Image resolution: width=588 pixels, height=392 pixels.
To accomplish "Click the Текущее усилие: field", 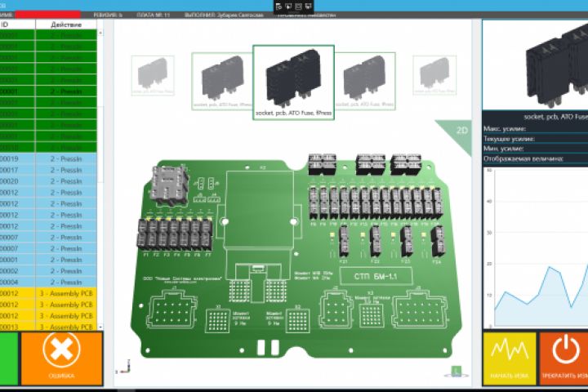I will pos(535,139).
